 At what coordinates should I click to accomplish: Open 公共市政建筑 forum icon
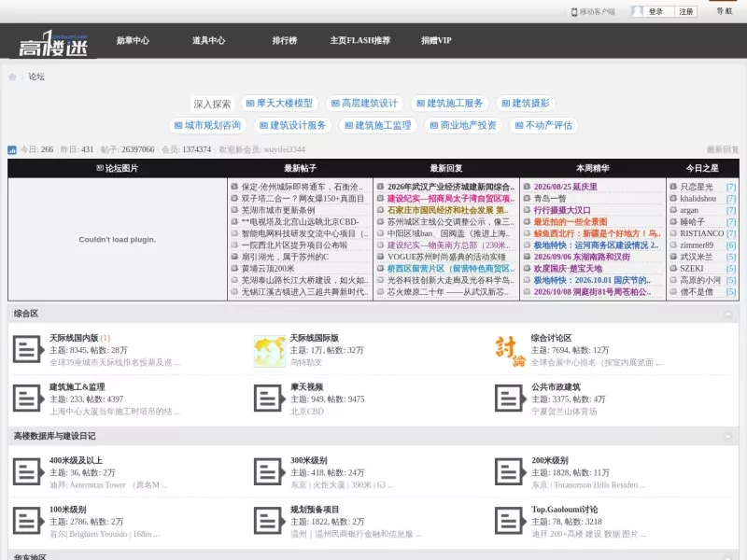[x=510, y=399]
